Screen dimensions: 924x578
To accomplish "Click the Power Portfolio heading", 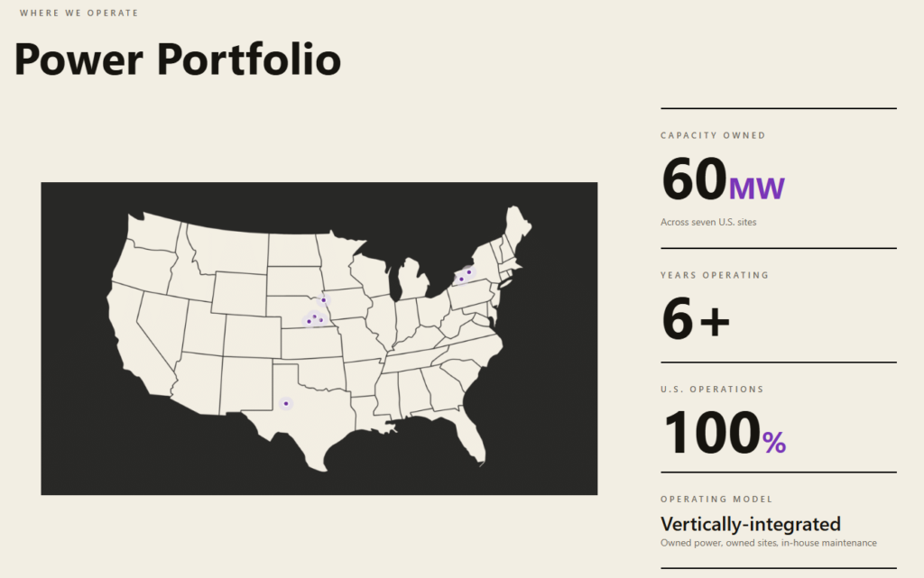I will [x=178, y=60].
